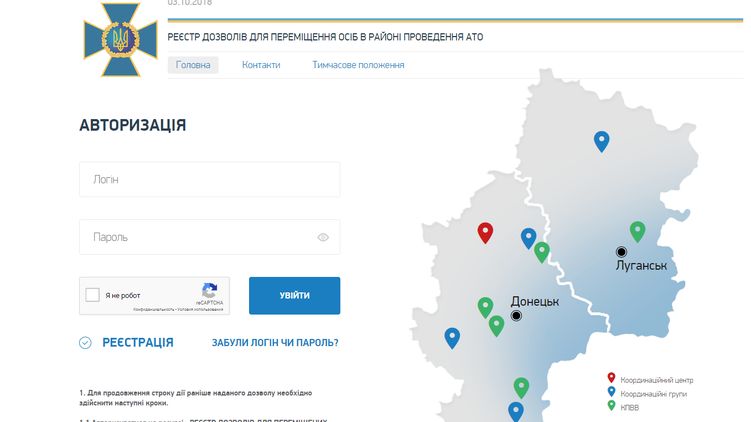Select the westernmost blue pin on the map
751x422 pixels.
pos(452,337)
